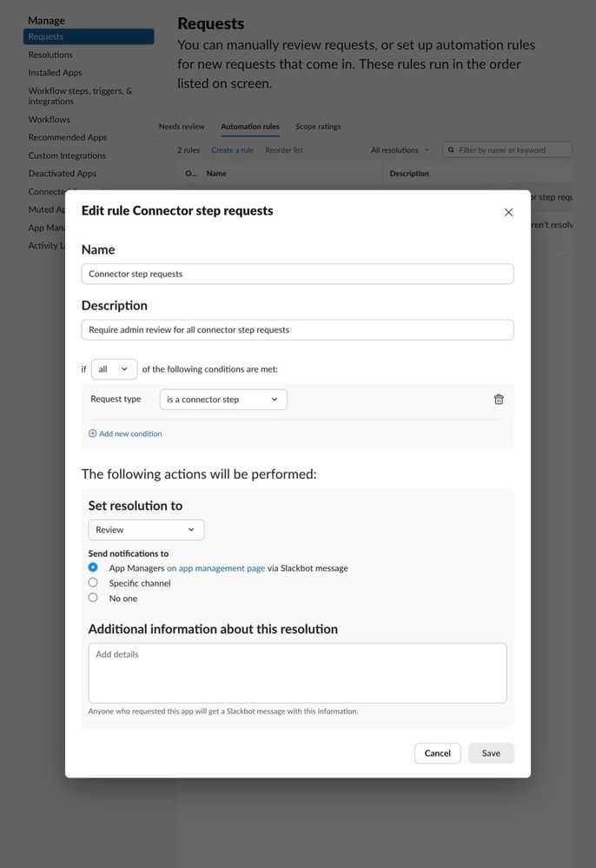Open the 'all' conditions dropdown
596x868 pixels.
(x=114, y=369)
